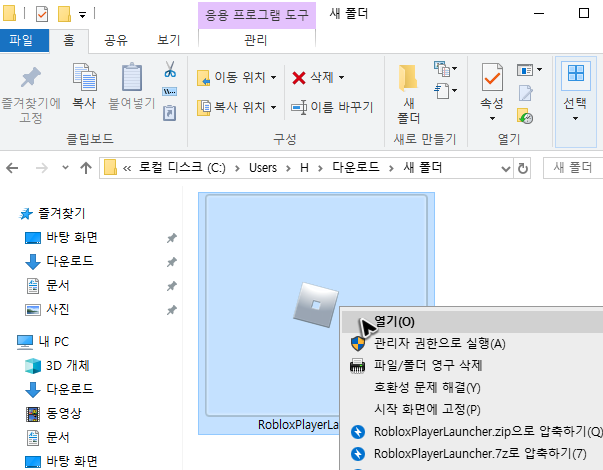Click the Copy (복사) ribbon icon

click(x=84, y=77)
